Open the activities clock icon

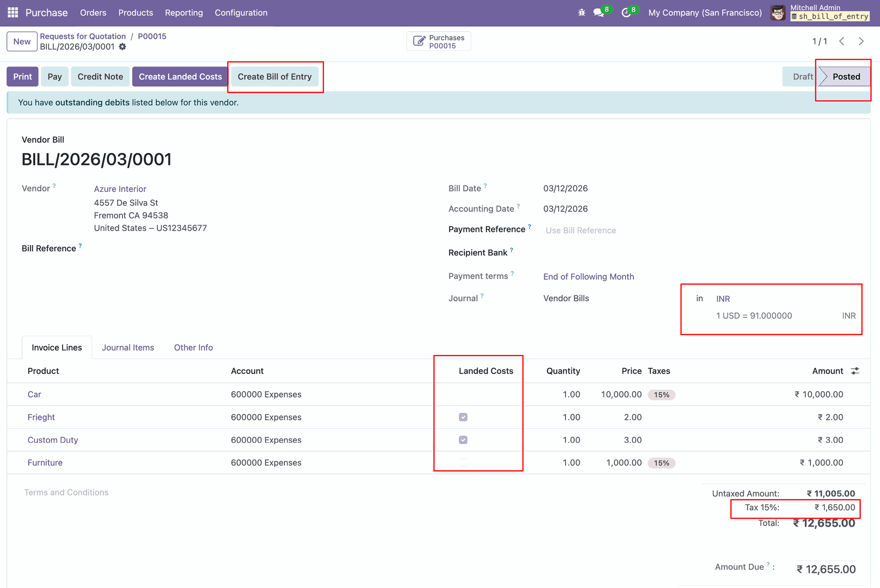click(626, 12)
